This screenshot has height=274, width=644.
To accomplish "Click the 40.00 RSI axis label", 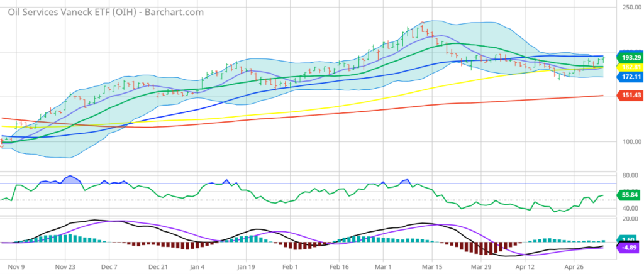I will click(x=630, y=208).
